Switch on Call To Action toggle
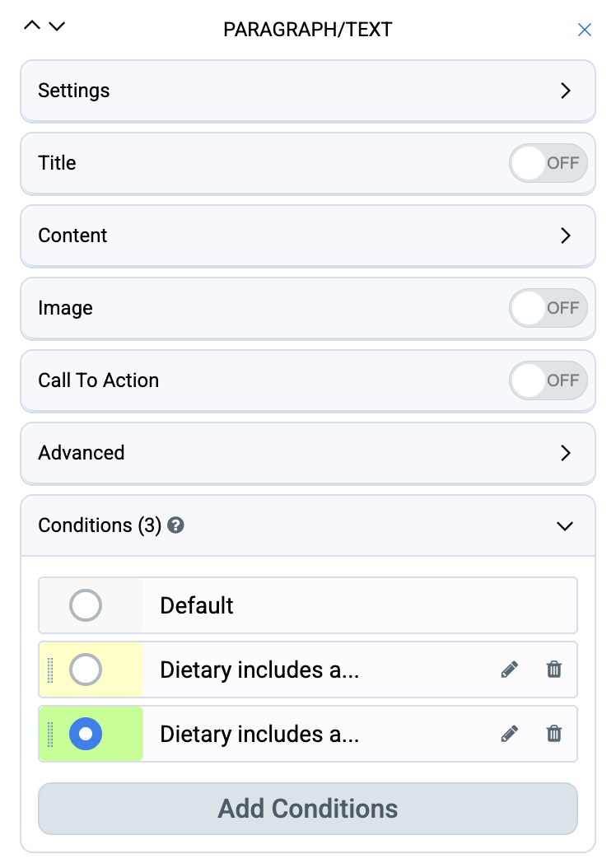The image size is (616, 868). [548, 380]
